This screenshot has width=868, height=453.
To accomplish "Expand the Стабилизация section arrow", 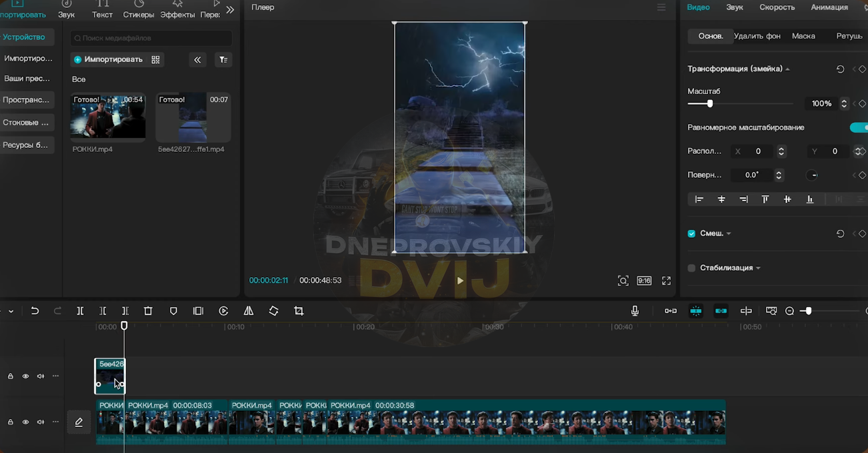I will click(758, 268).
